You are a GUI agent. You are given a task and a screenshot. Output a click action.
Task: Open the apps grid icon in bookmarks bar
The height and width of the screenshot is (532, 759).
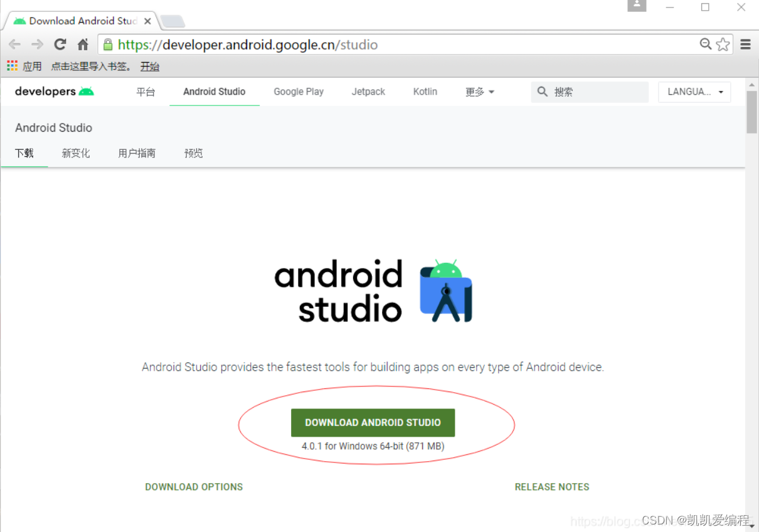point(12,66)
